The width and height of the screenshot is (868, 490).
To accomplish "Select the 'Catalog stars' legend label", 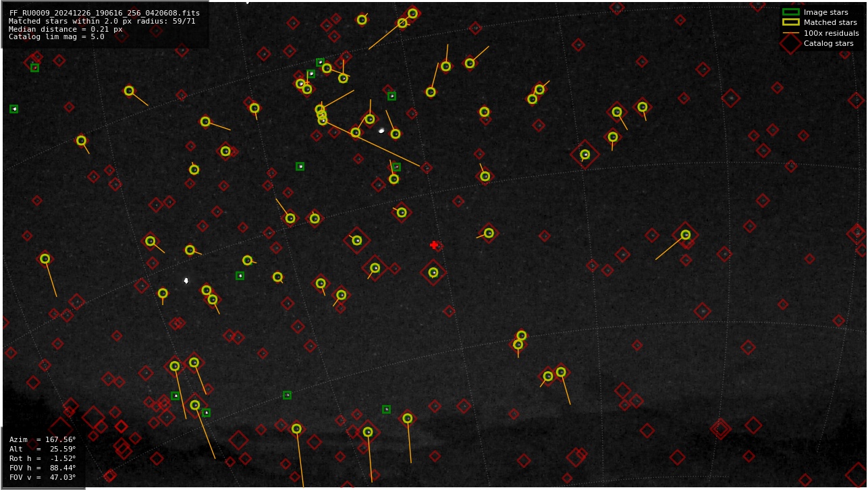I will click(828, 43).
